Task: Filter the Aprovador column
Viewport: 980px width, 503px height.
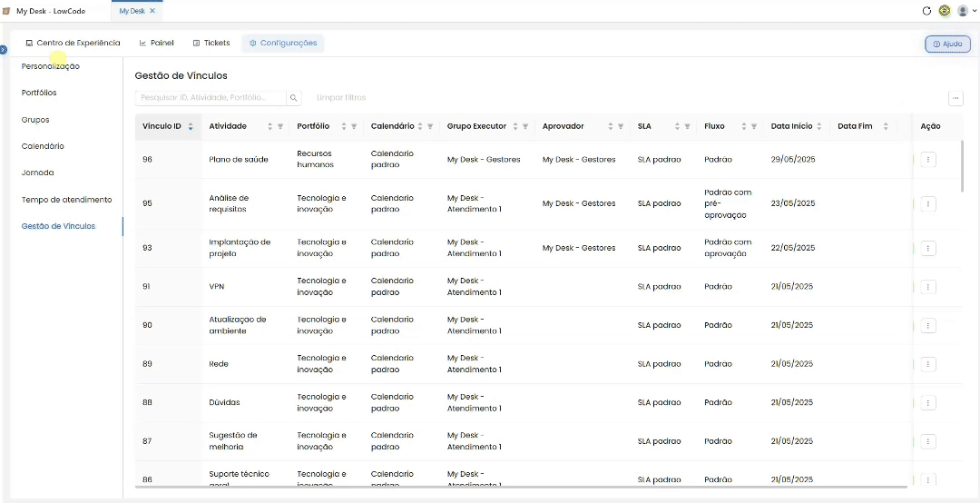Action: point(621,126)
